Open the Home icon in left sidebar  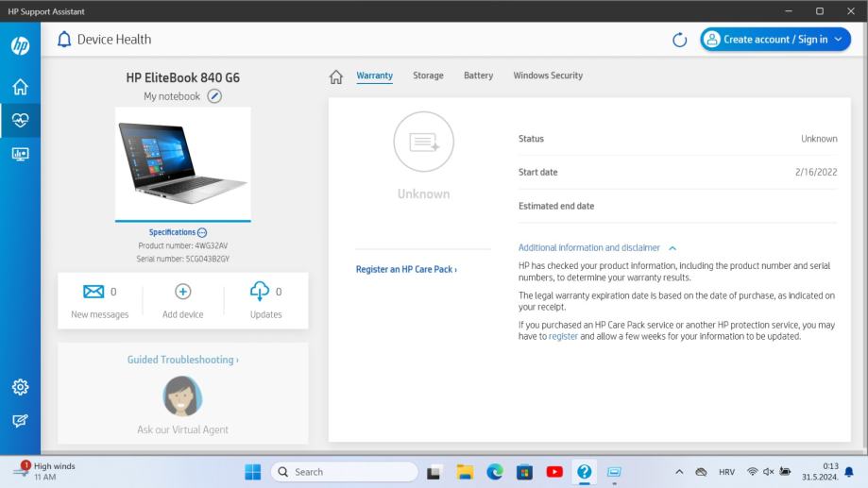(20, 88)
